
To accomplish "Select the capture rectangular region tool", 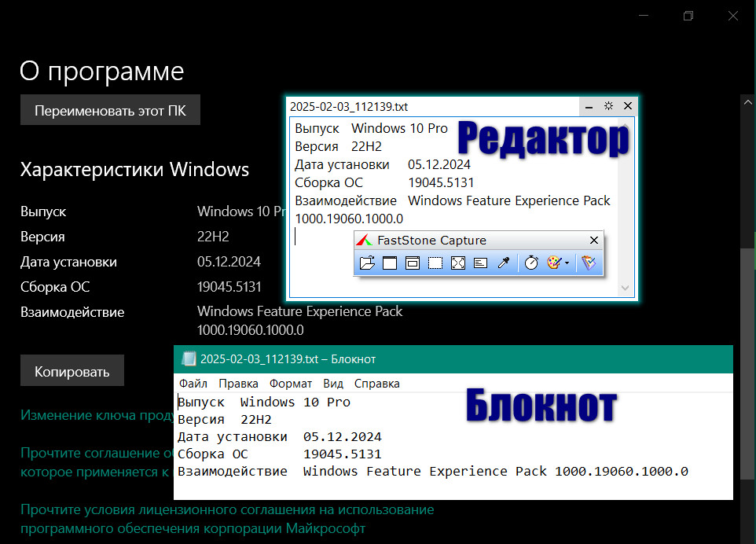I will [435, 263].
